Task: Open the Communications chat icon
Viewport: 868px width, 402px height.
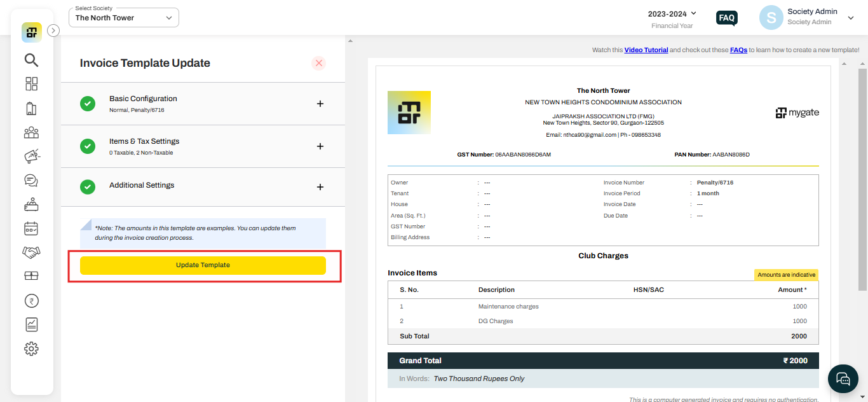Action: click(x=31, y=180)
